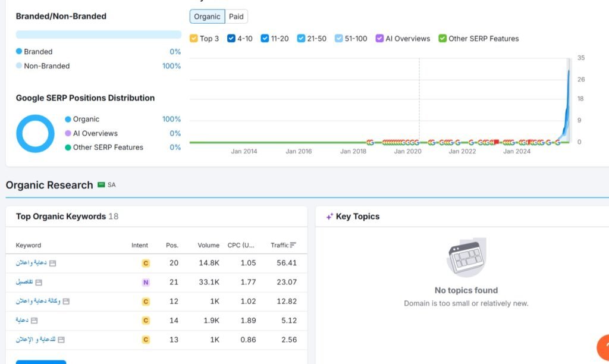Screen dimensions: 609x364
Task: Uncheck the Top 3 checkbox
Action: point(193,39)
